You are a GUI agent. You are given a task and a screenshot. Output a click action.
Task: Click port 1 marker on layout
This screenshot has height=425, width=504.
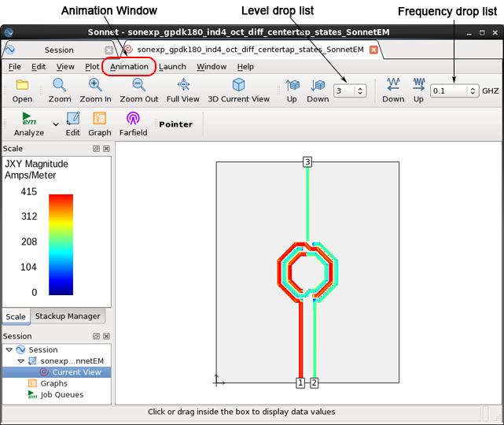(x=300, y=382)
